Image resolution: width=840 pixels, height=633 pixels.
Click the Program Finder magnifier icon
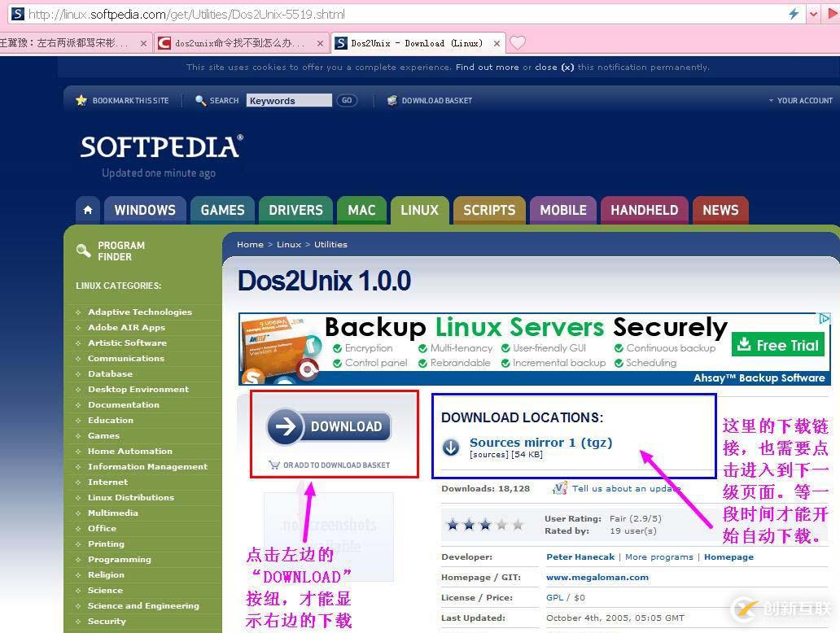pos(84,251)
